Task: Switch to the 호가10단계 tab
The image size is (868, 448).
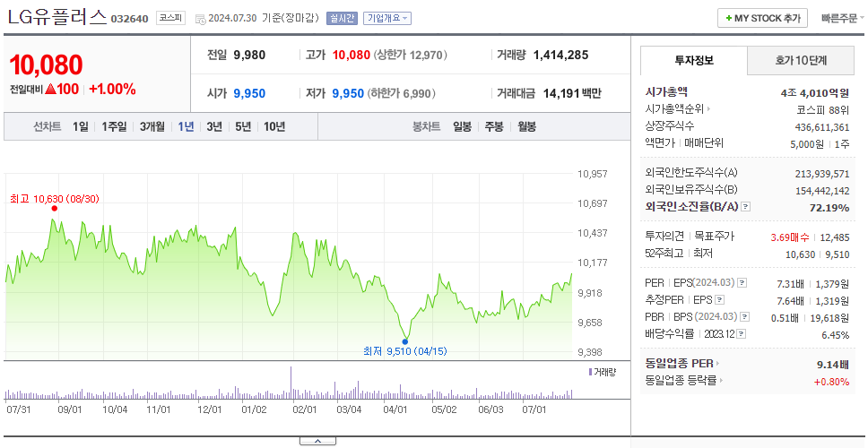Action: [x=801, y=60]
